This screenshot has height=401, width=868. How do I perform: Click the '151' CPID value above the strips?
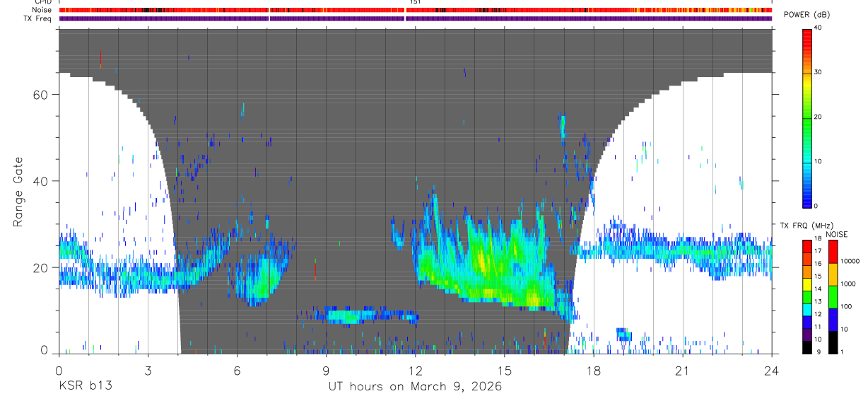click(x=416, y=2)
